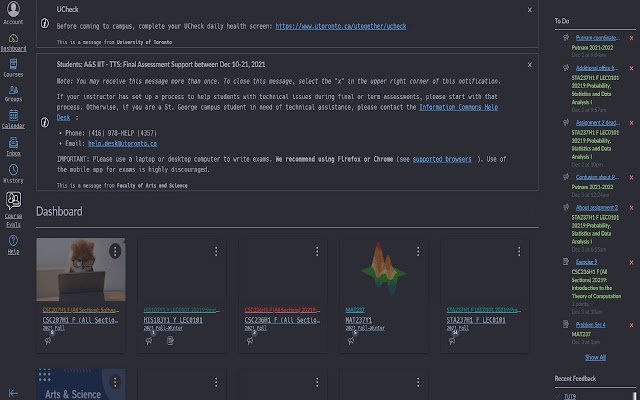Viewport: 640px width, 400px height.
Task: Dismiss the Problem Set 4 To Do item
Action: 631,325
